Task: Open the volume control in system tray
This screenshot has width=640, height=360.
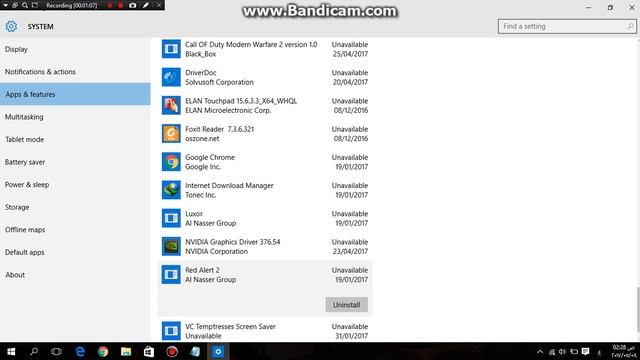Action: click(x=562, y=351)
